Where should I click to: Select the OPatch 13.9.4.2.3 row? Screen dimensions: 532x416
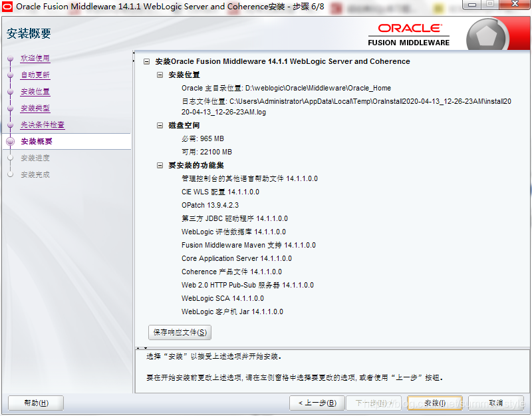click(x=210, y=205)
